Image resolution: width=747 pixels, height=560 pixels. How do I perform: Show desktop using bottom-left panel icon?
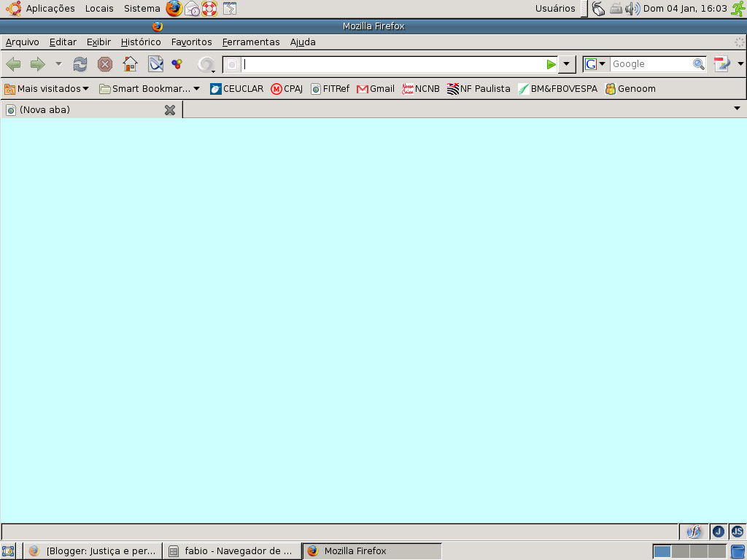click(x=8, y=551)
